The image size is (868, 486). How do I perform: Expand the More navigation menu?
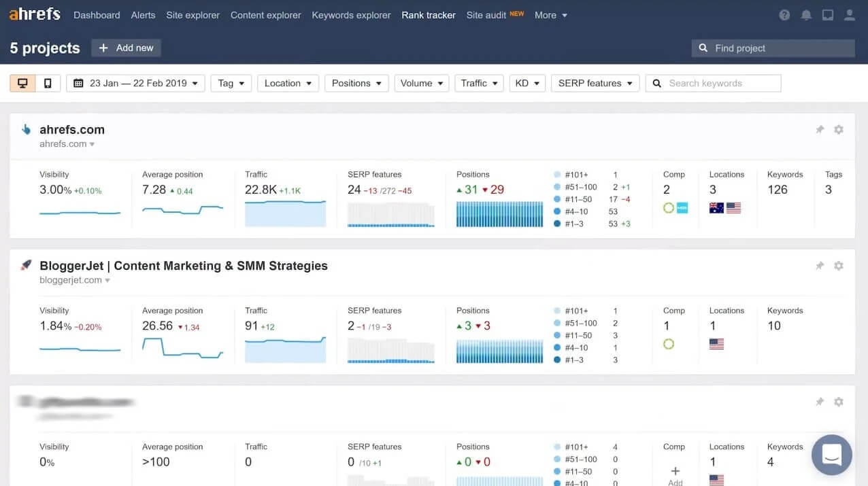pos(551,15)
